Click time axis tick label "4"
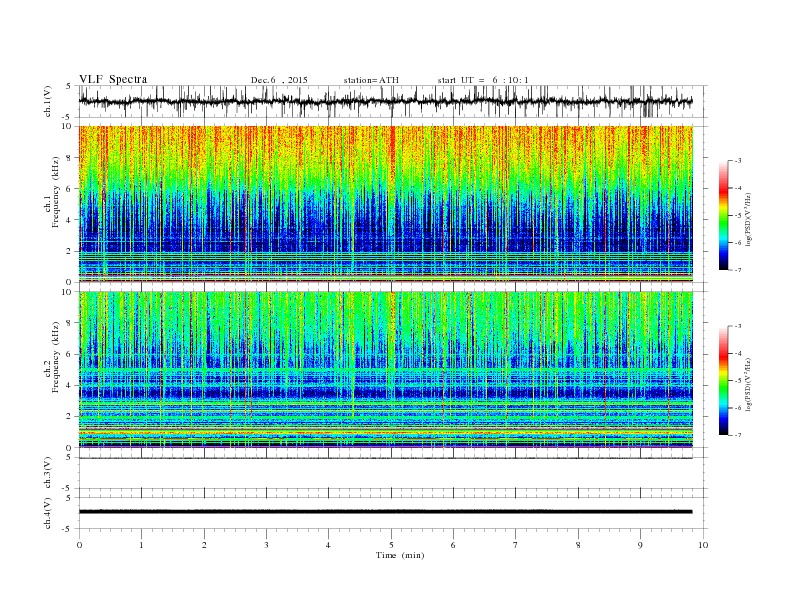Image resolution: width=792 pixels, height=612 pixels. point(329,545)
